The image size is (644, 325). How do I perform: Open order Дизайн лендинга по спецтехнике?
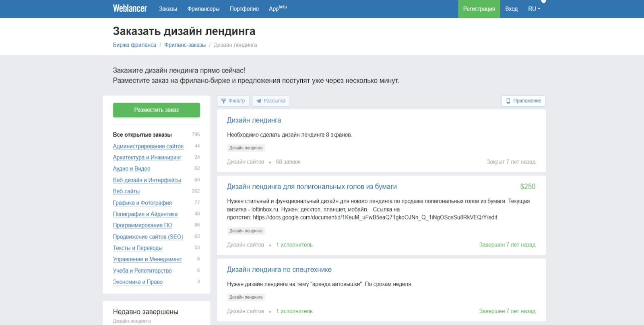[279, 270]
